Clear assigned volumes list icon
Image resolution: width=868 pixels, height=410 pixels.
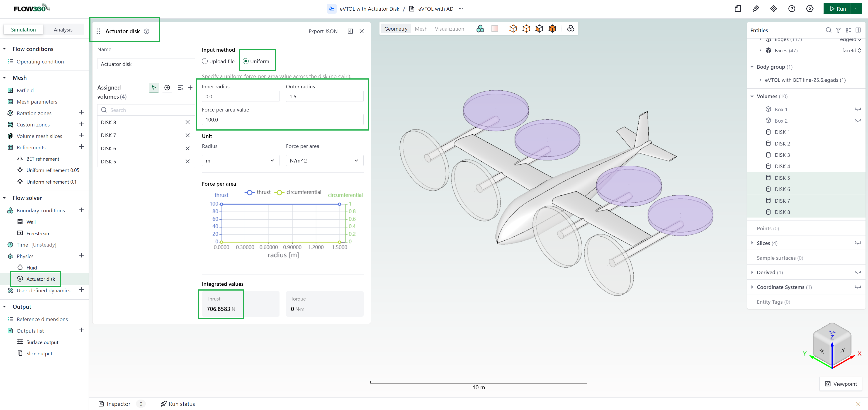(x=181, y=87)
